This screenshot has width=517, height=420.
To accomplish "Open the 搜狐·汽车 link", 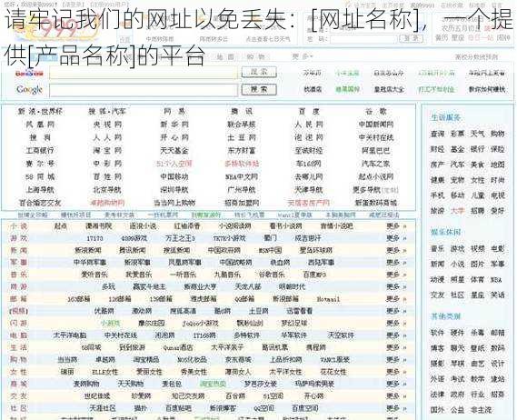I will pyautogui.click(x=107, y=112).
